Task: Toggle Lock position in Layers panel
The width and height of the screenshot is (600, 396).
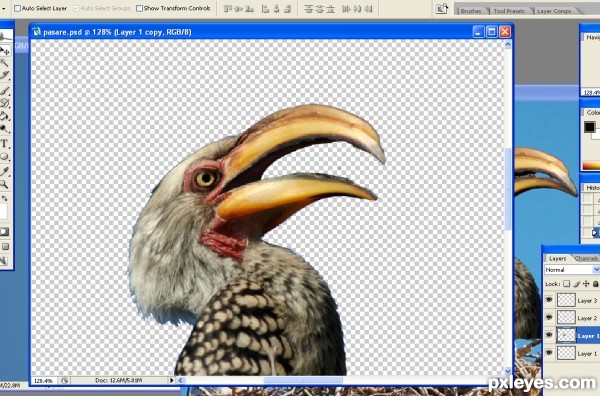Action: coord(586,284)
